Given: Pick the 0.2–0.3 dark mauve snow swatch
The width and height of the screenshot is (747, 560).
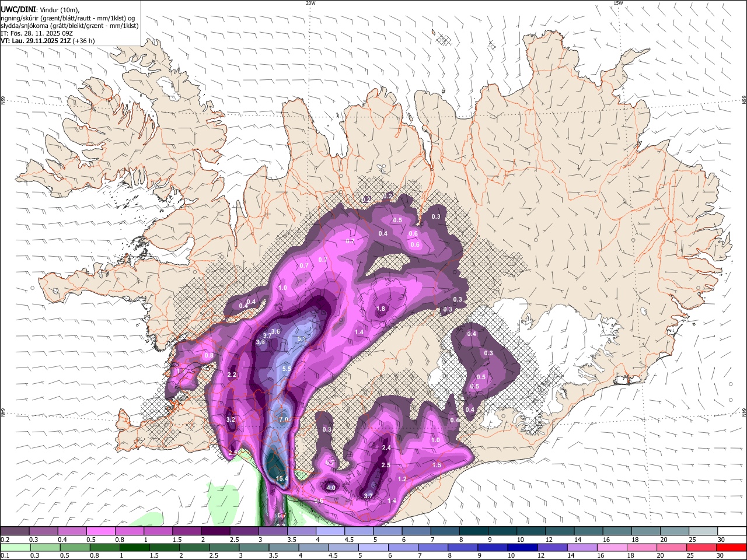Looking at the screenshot, I should 15,531.
